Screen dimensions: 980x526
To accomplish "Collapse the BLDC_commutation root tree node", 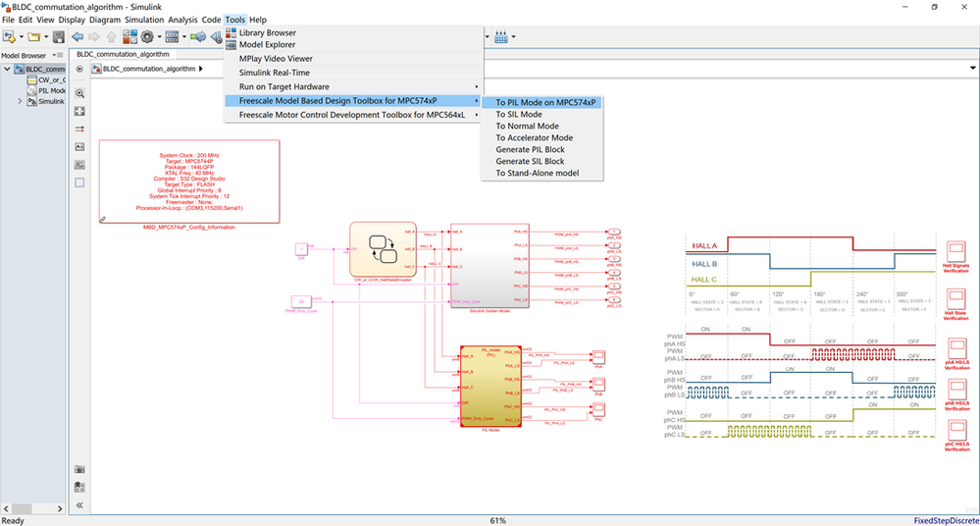I will tap(7, 69).
